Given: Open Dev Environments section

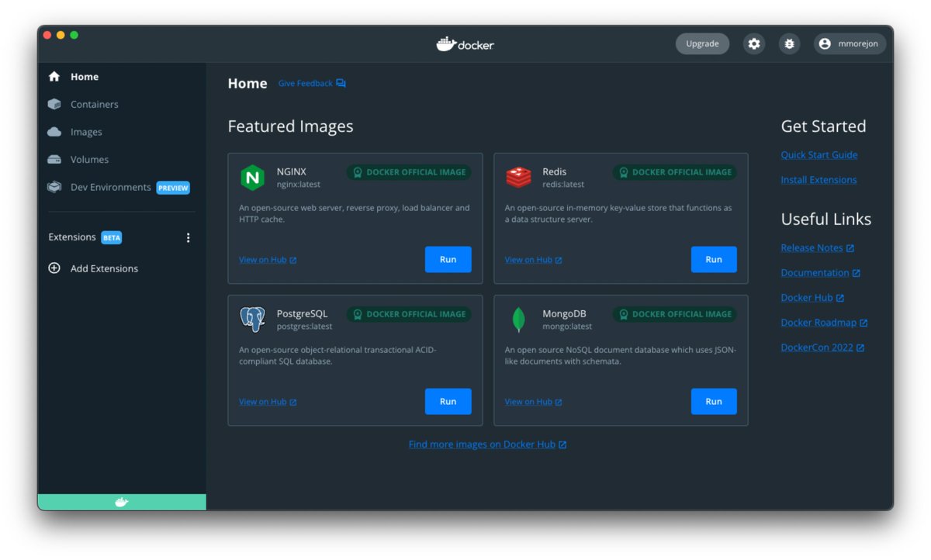Looking at the screenshot, I should [122, 187].
